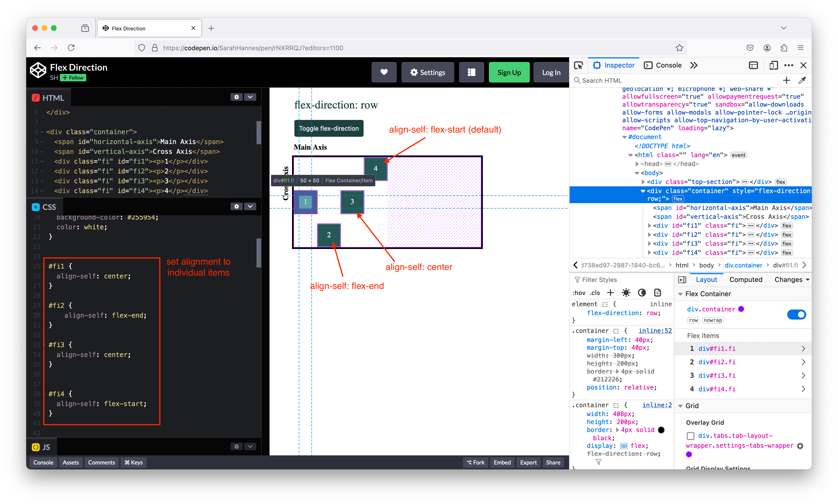The height and width of the screenshot is (504, 838).
Task: Toggle .cls class panel
Action: 595,293
